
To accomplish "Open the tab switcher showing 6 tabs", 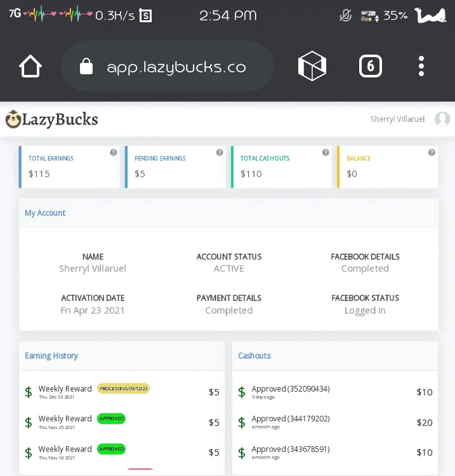I will point(371,66).
